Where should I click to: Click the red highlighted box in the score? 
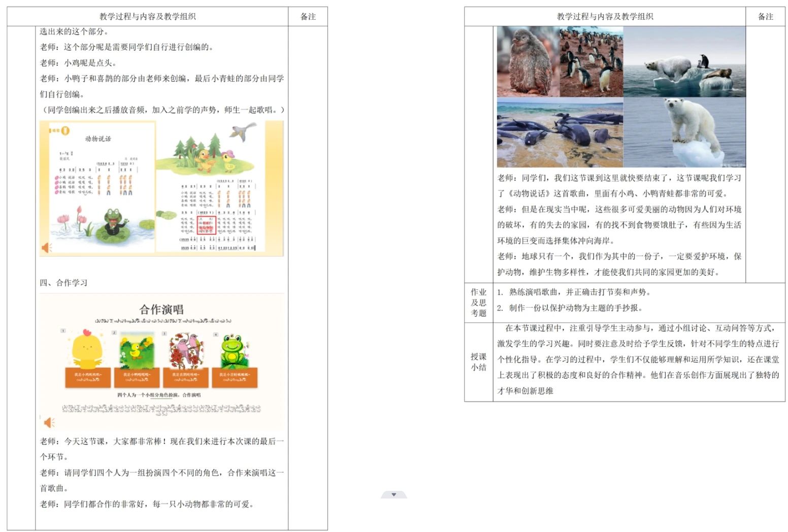coord(207,225)
